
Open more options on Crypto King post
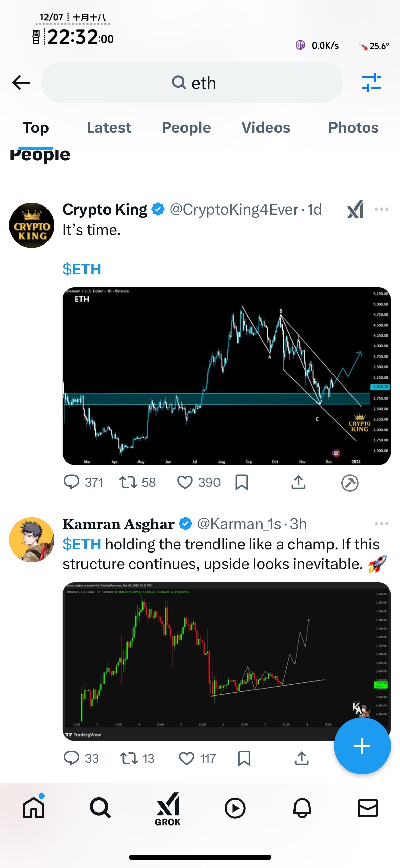point(381,210)
